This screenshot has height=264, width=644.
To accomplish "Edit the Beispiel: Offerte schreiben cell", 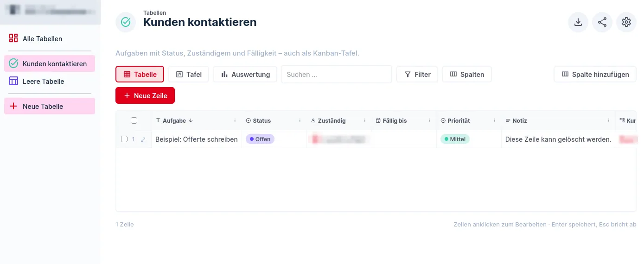I will (x=197, y=139).
